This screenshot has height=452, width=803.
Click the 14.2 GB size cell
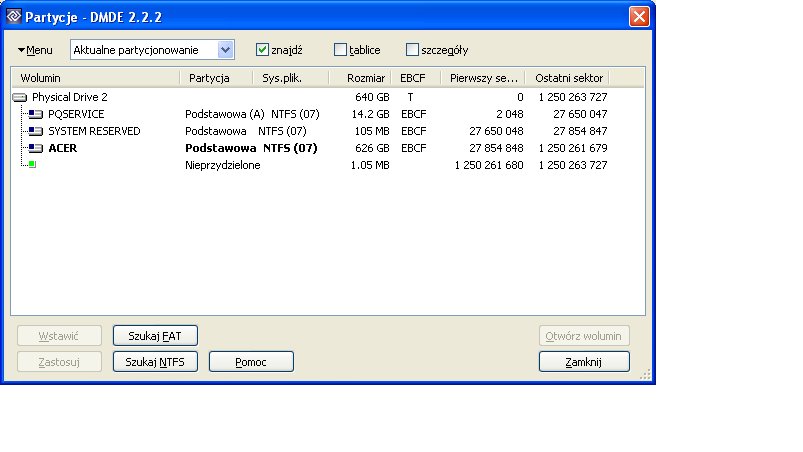(370, 114)
